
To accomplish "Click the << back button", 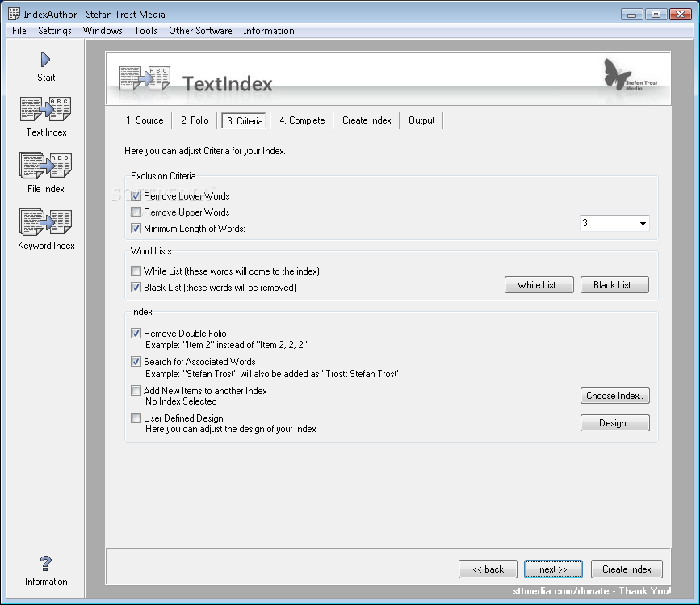I will tap(488, 569).
